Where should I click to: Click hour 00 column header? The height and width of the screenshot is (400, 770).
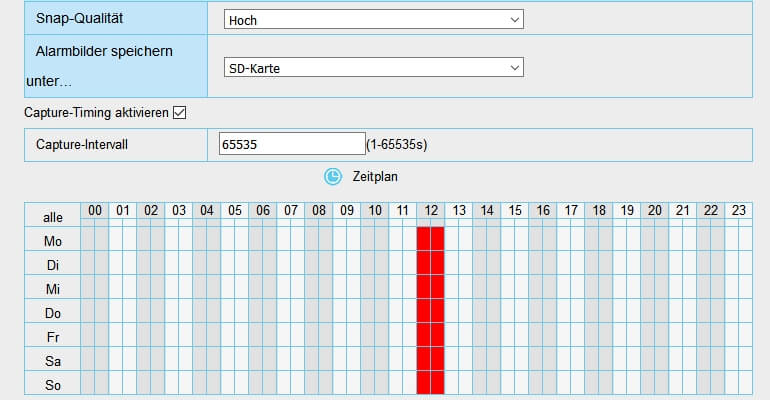pyautogui.click(x=95, y=210)
